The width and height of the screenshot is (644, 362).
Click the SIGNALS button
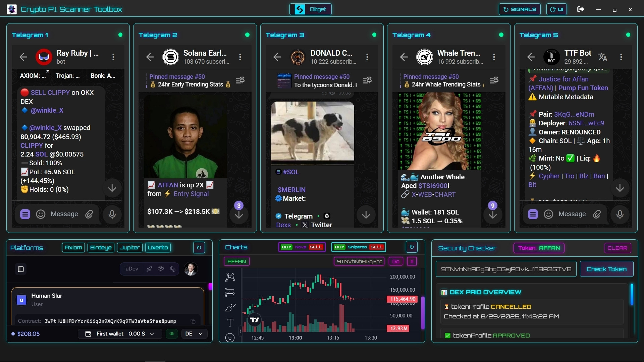click(x=520, y=9)
